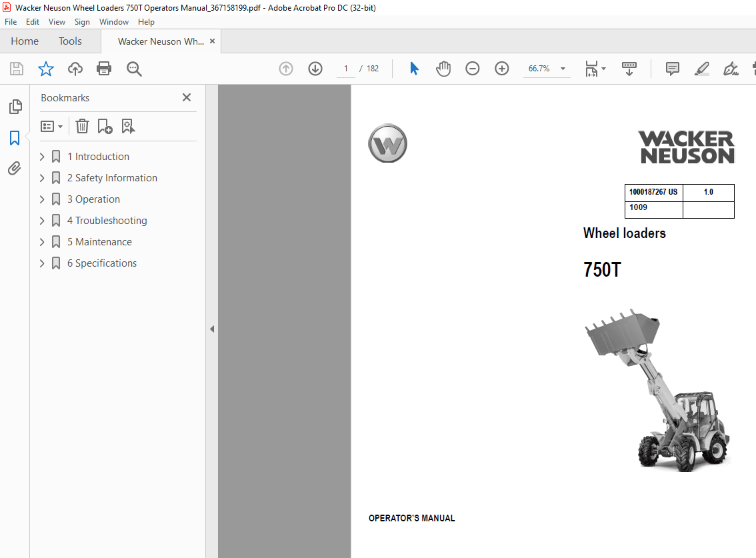
Task: Open the Attachments panel
Action: [x=15, y=168]
